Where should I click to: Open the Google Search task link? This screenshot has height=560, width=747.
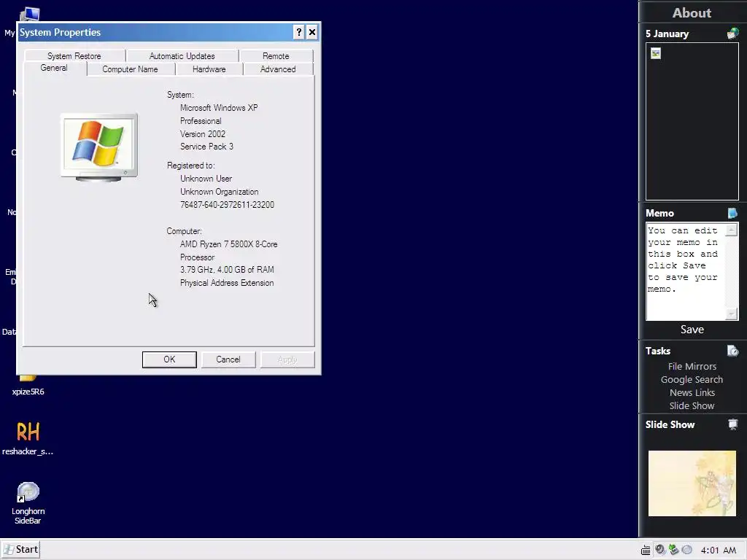pyautogui.click(x=692, y=379)
